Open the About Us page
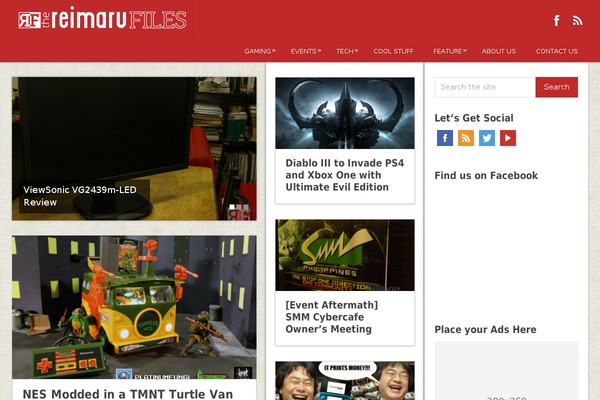 pos(499,51)
